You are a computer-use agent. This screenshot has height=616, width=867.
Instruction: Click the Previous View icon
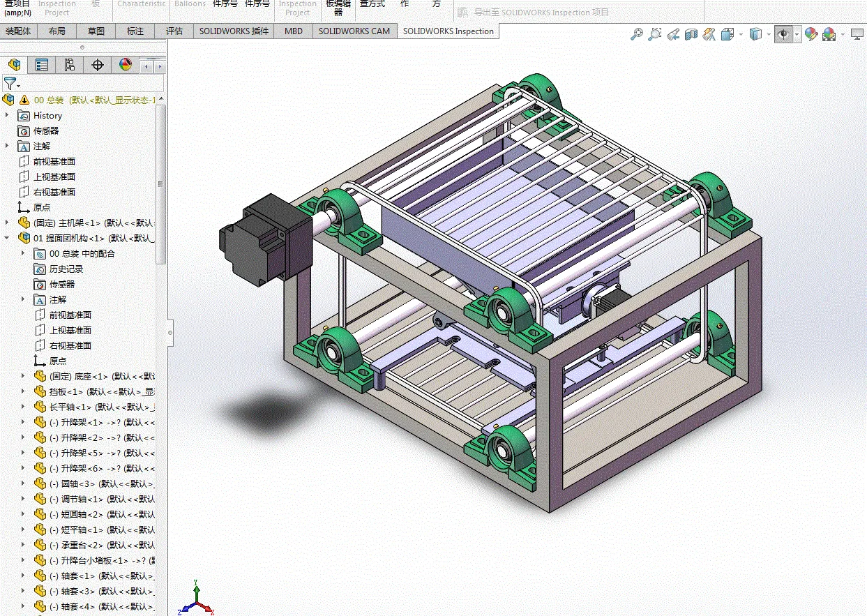coord(673,34)
